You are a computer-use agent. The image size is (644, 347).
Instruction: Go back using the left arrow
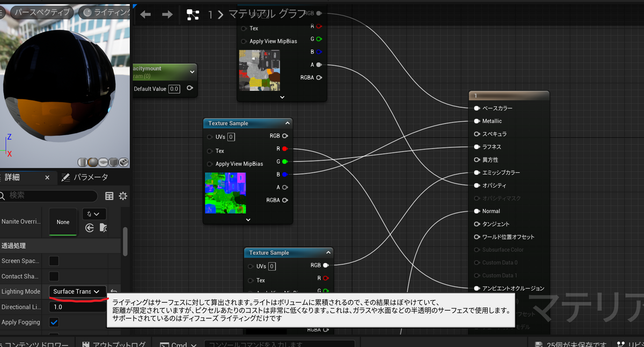pyautogui.click(x=145, y=14)
